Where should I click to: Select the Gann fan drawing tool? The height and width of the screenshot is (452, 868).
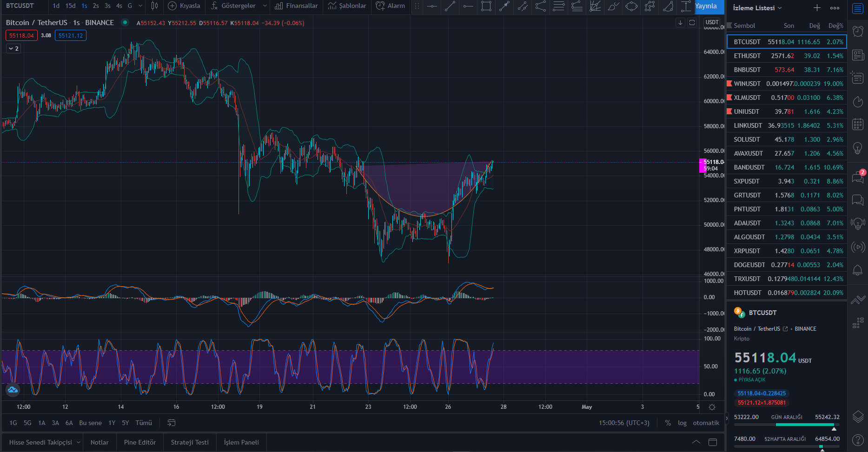[x=595, y=7]
